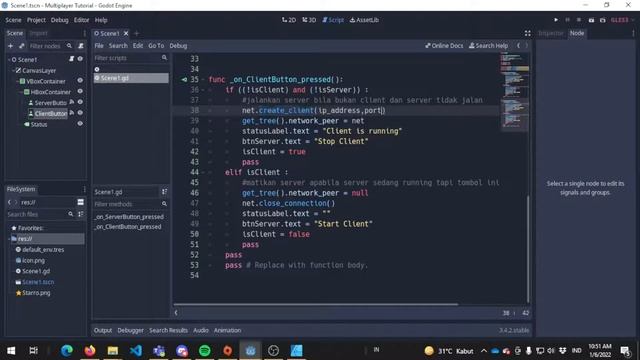Play a custom scene icon
Viewport: 640px width, 360px height.
coord(602,20)
